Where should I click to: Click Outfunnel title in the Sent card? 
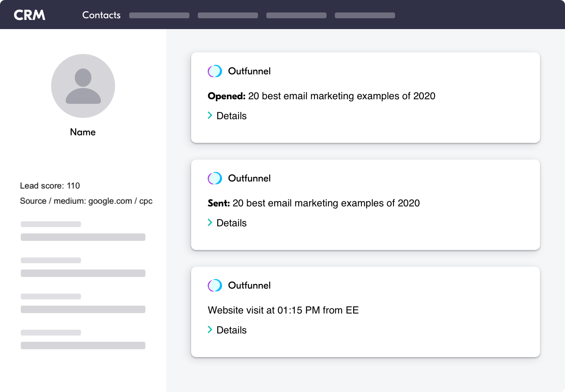249,178
